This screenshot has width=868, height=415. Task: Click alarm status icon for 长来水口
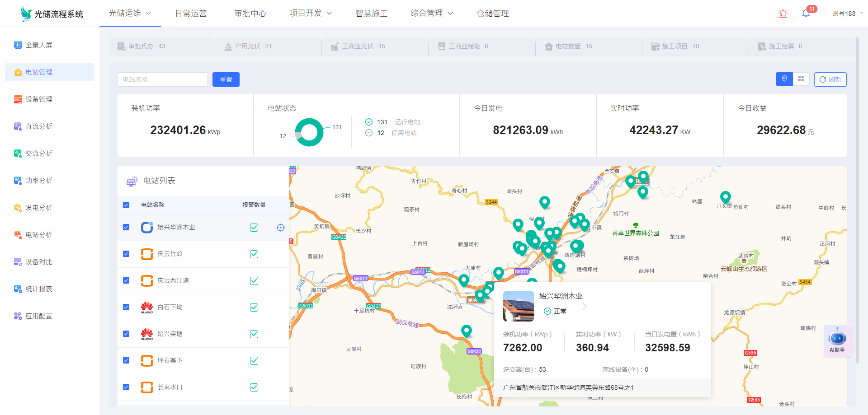pos(254,387)
